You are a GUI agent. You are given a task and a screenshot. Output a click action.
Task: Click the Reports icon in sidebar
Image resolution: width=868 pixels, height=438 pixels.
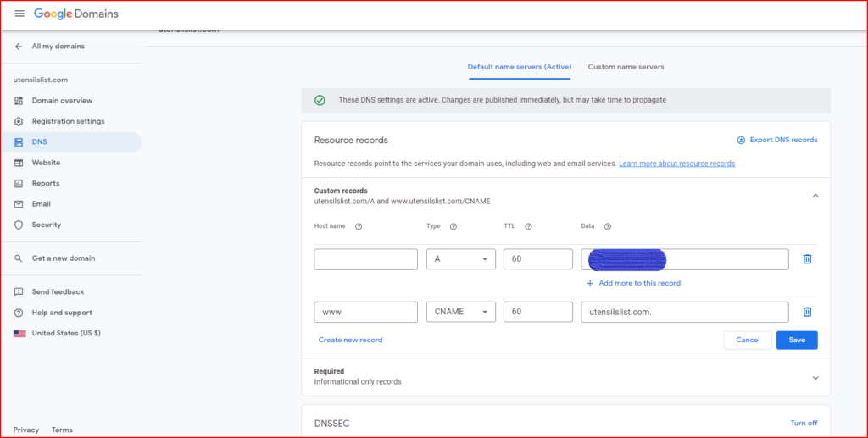tap(19, 183)
